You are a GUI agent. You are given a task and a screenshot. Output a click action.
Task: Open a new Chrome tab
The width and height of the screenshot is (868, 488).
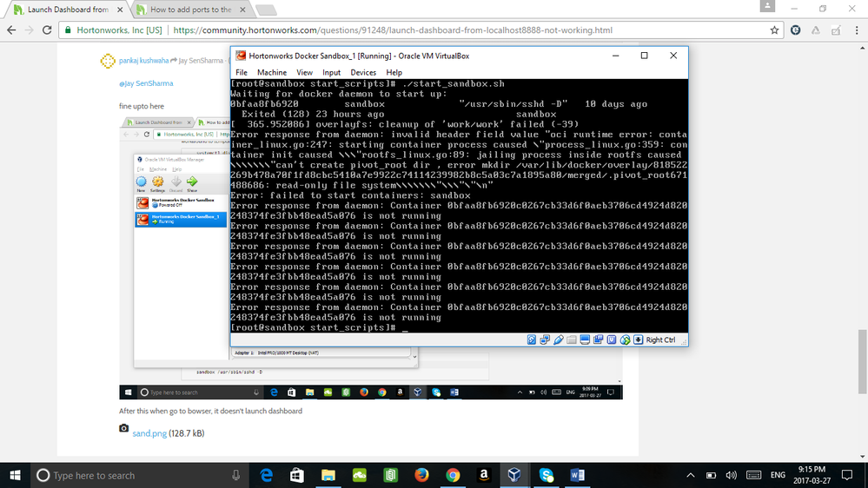[266, 10]
